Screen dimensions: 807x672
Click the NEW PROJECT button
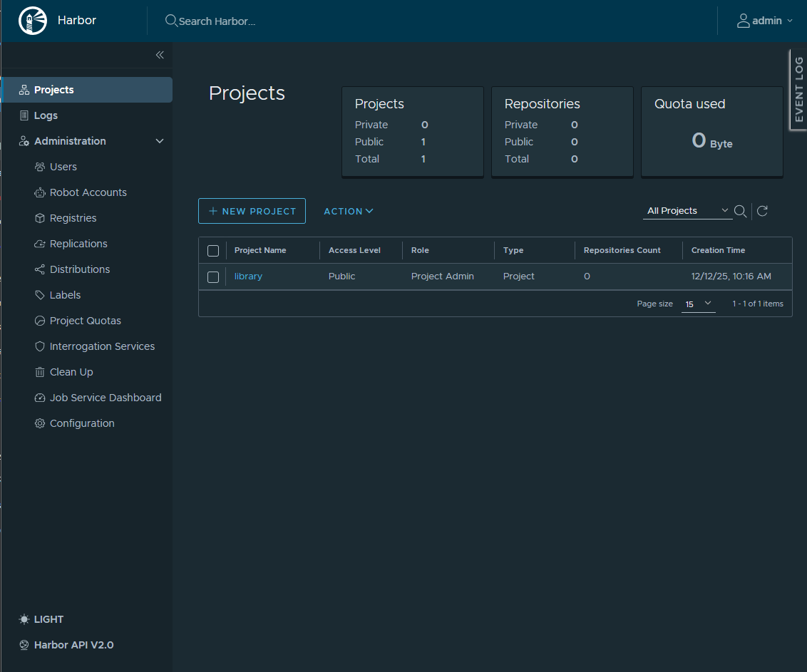(252, 211)
